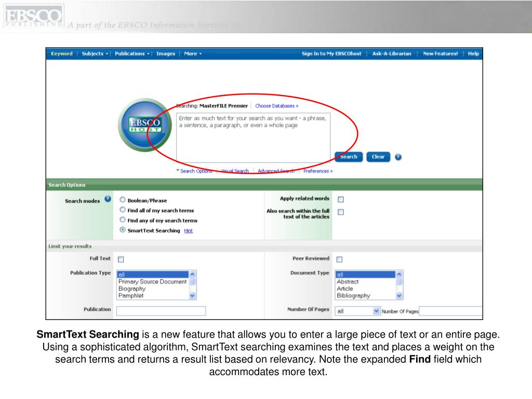Select 'all' in Publication Type list
532x399 pixels.
(x=153, y=274)
